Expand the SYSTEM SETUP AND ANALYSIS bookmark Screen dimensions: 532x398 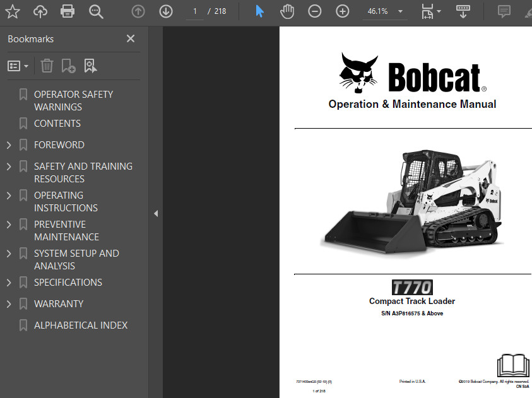coord(9,254)
